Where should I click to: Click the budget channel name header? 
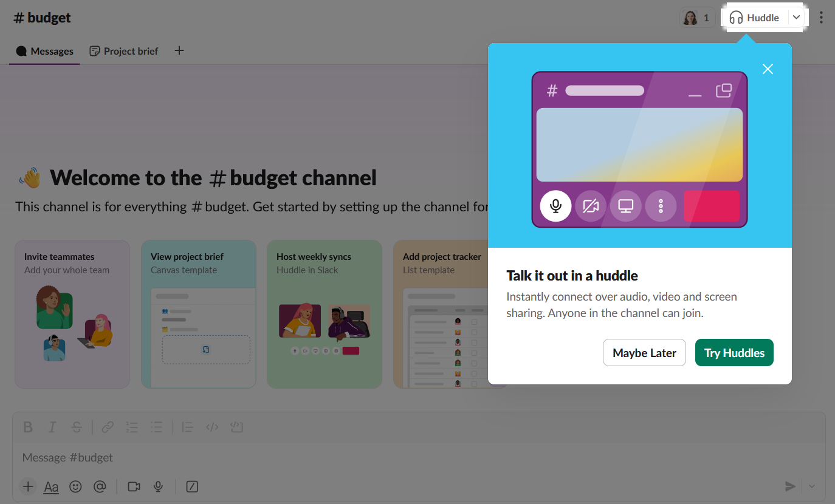tap(43, 18)
